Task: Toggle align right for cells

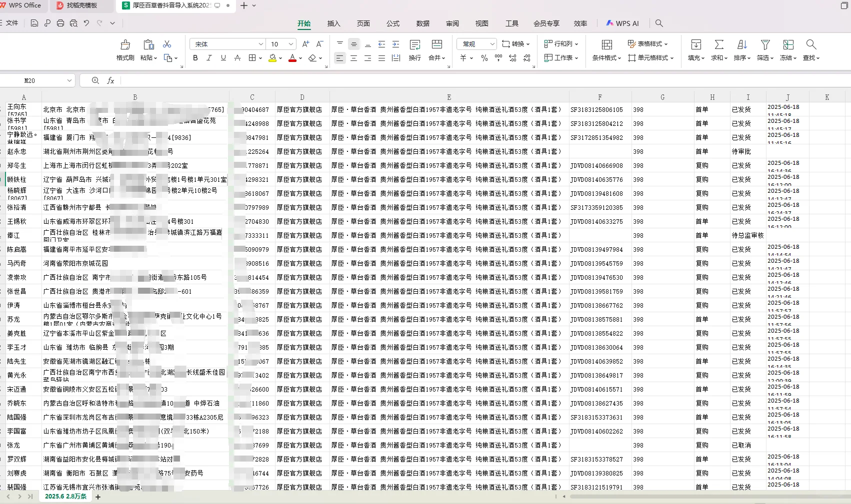Action: 367,58
